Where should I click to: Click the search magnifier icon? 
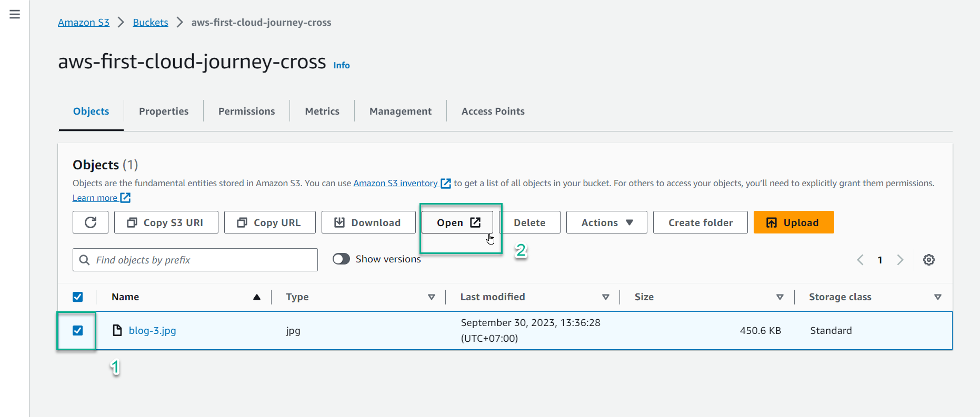point(84,260)
